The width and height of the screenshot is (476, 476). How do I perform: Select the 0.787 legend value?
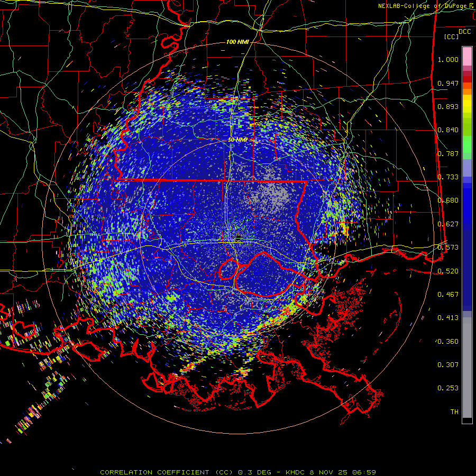click(x=448, y=153)
